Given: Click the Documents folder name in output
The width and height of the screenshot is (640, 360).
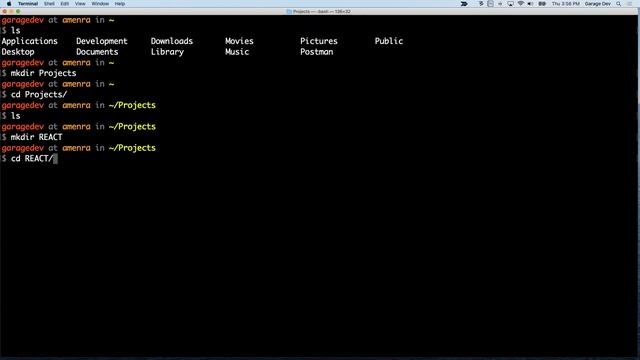Looking at the screenshot, I should point(97,52).
